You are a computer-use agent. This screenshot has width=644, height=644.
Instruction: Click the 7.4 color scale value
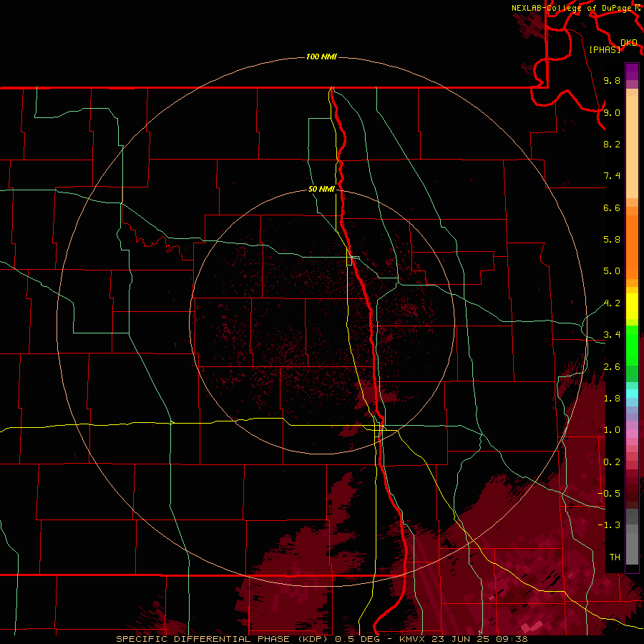click(612, 176)
